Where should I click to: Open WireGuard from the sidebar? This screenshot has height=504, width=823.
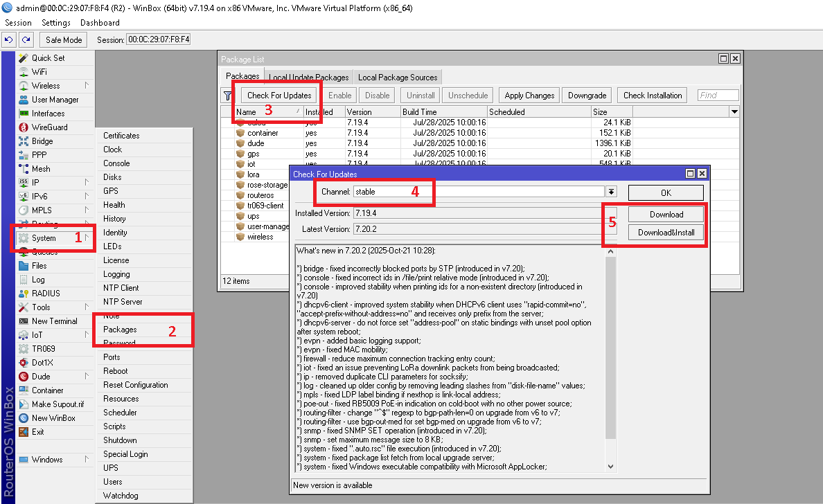coord(49,127)
